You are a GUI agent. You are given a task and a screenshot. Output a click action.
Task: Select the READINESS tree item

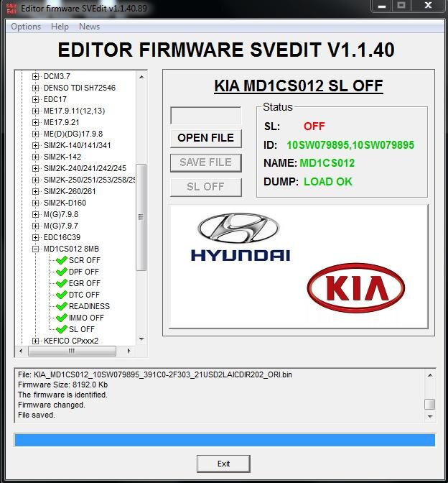coord(89,306)
